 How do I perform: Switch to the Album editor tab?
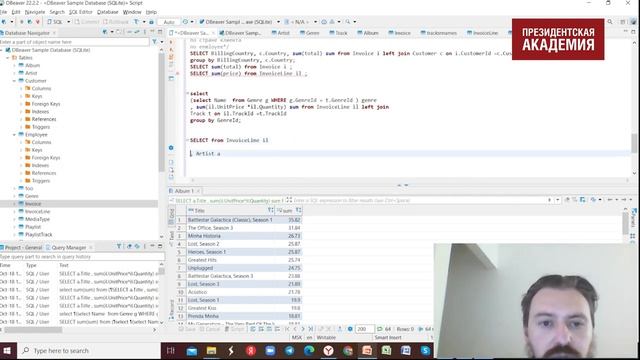(x=368, y=33)
